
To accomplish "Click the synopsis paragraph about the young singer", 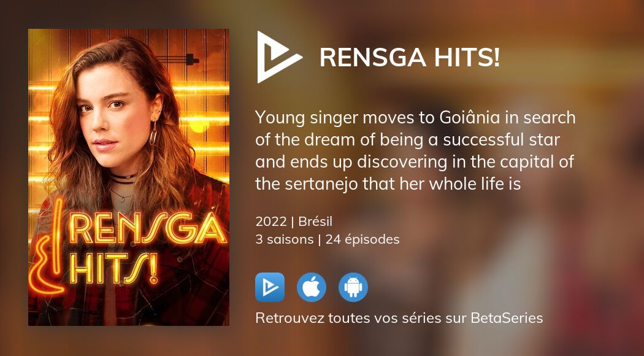I will [415, 151].
